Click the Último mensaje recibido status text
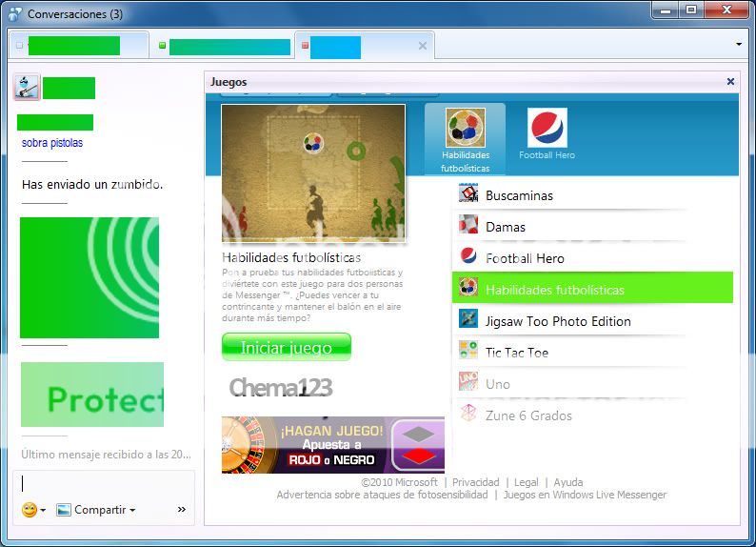Viewport: 756px width, 547px height. tap(106, 455)
